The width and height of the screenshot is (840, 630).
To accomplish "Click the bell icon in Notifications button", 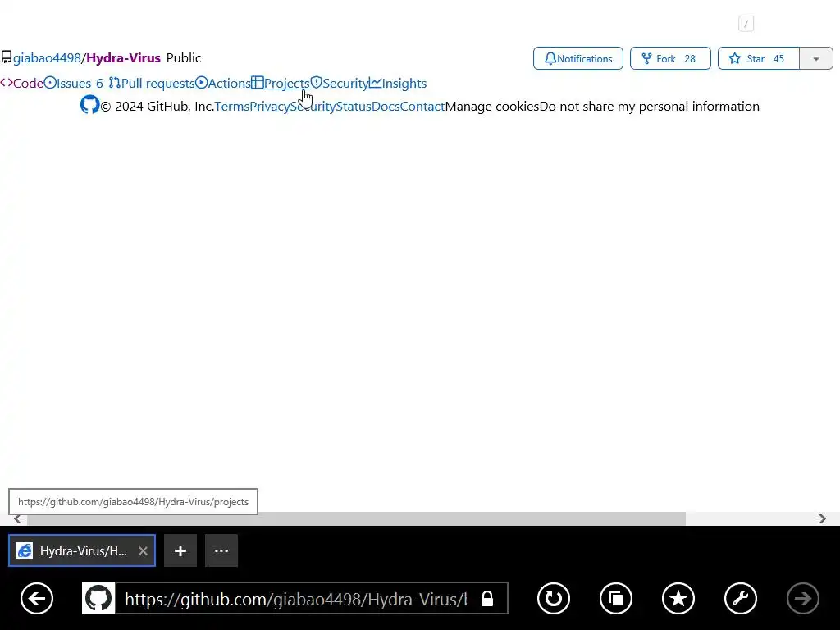I will pyautogui.click(x=550, y=58).
